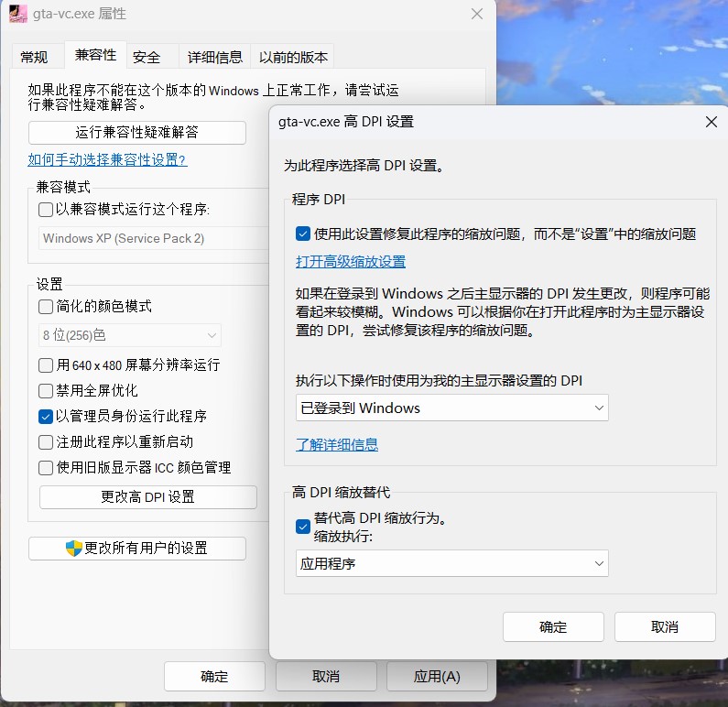
Task: Check 使用旧版显示器 ICC 颜色管理
Action: pos(46,467)
